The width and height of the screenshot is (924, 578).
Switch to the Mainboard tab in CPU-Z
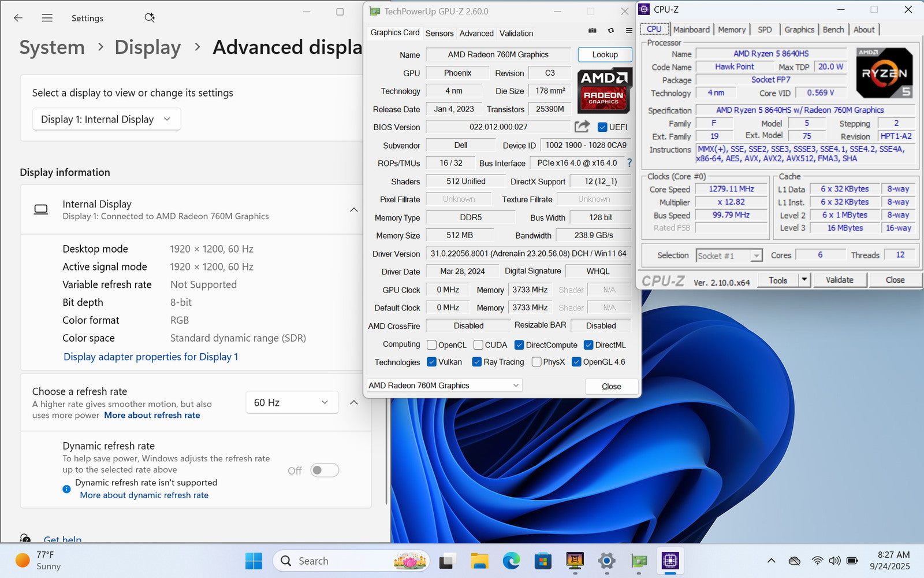point(691,29)
